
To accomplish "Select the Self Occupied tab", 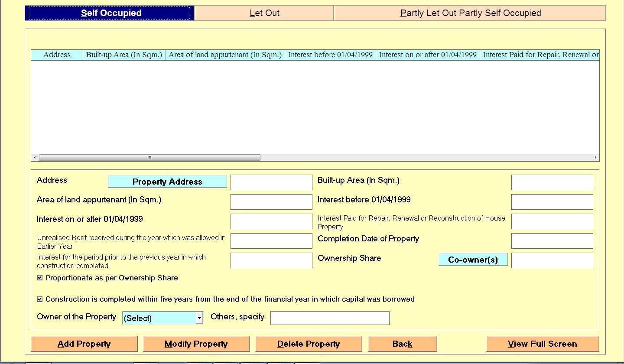I will click(x=111, y=13).
